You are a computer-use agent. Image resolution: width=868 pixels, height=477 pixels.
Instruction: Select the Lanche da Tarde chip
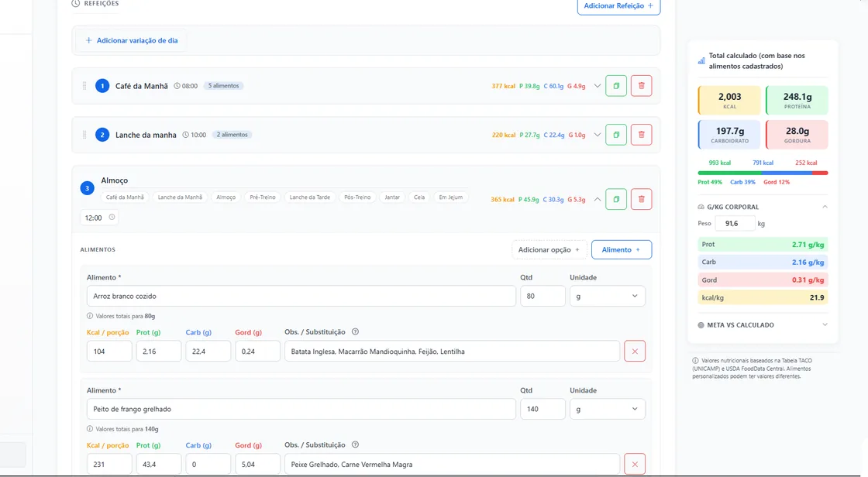tap(309, 197)
